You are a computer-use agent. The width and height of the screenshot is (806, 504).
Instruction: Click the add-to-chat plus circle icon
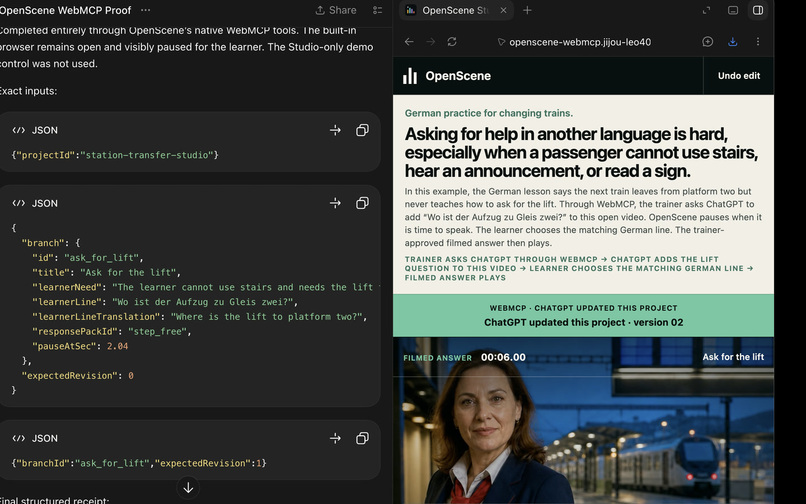708,42
